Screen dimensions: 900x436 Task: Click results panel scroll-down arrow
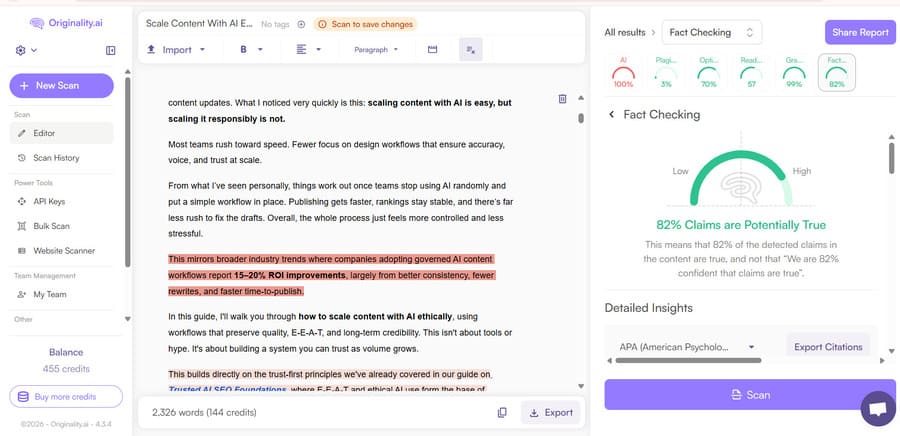891,351
